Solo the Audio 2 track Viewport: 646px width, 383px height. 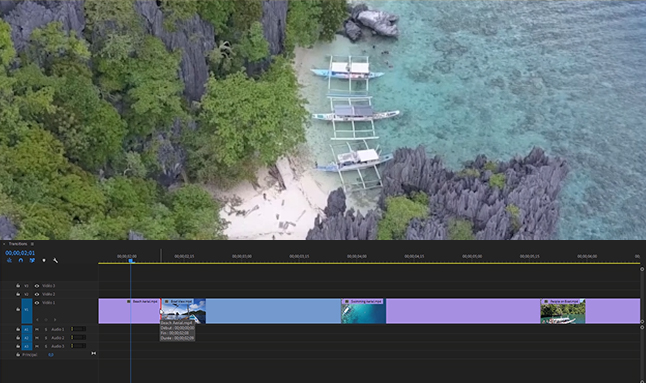point(46,338)
